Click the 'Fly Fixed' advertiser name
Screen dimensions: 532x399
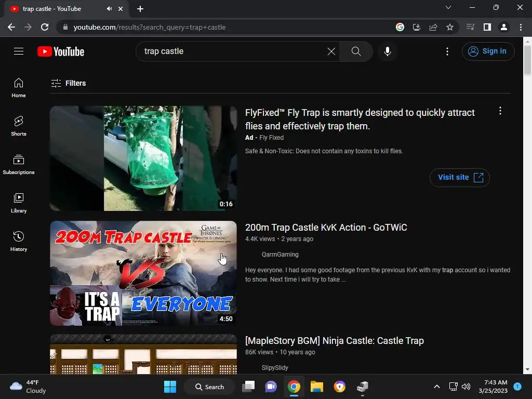tap(271, 137)
